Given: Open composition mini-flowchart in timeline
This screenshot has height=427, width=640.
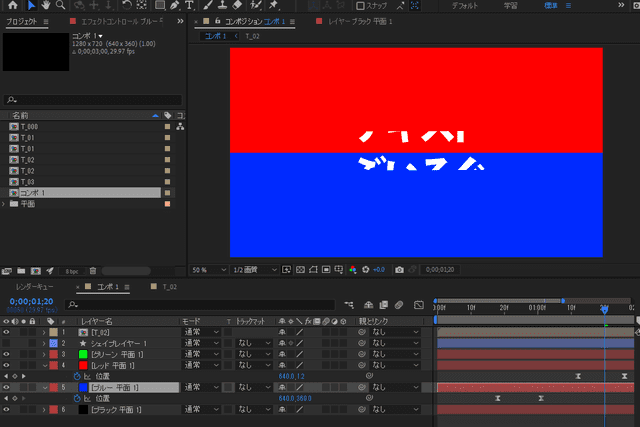Looking at the screenshot, I should [349, 305].
